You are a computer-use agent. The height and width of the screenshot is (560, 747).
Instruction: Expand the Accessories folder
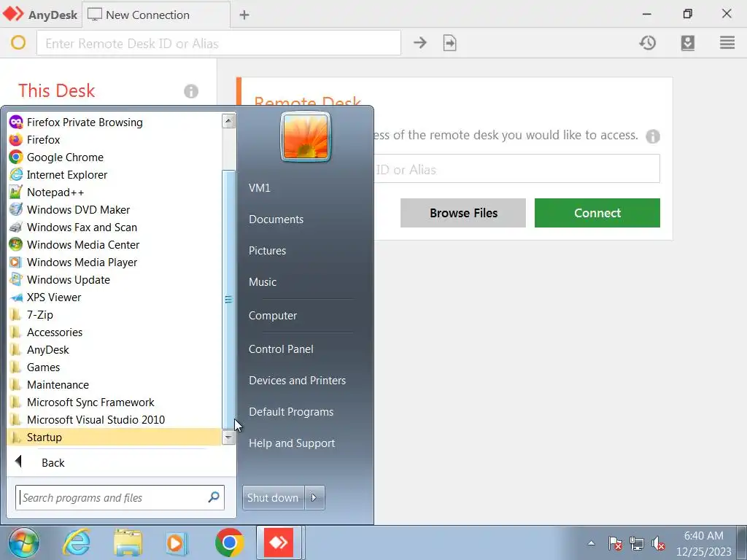[115, 332]
